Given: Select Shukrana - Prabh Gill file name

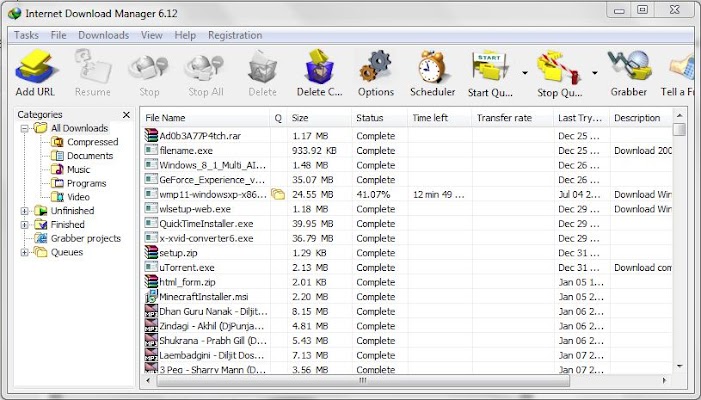Looking at the screenshot, I should [213, 341].
